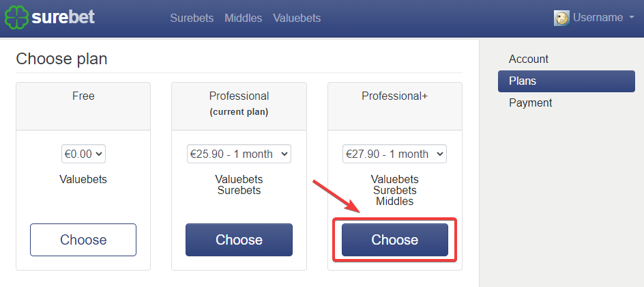Click the surebet logo text

(x=63, y=17)
